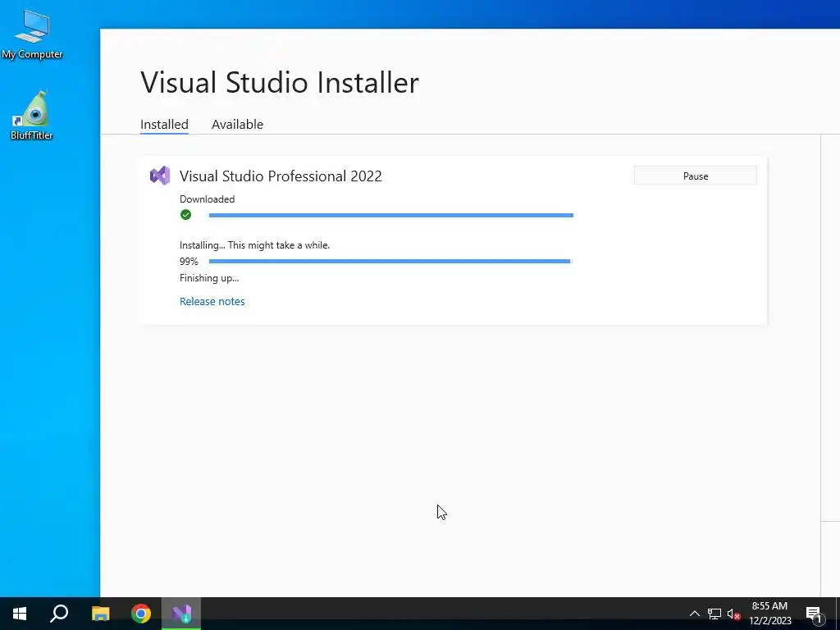Click the Visual Studio Installer heading
This screenshot has height=630, width=840.
pos(280,83)
